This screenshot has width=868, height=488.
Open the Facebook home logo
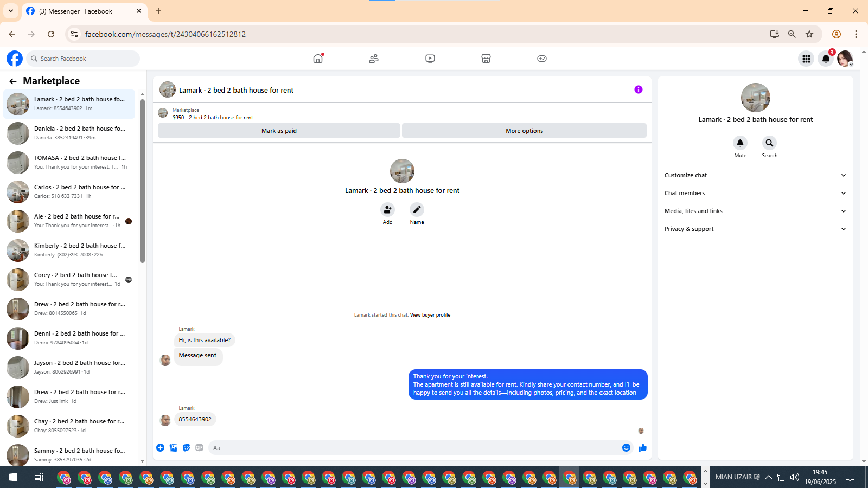[15, 59]
